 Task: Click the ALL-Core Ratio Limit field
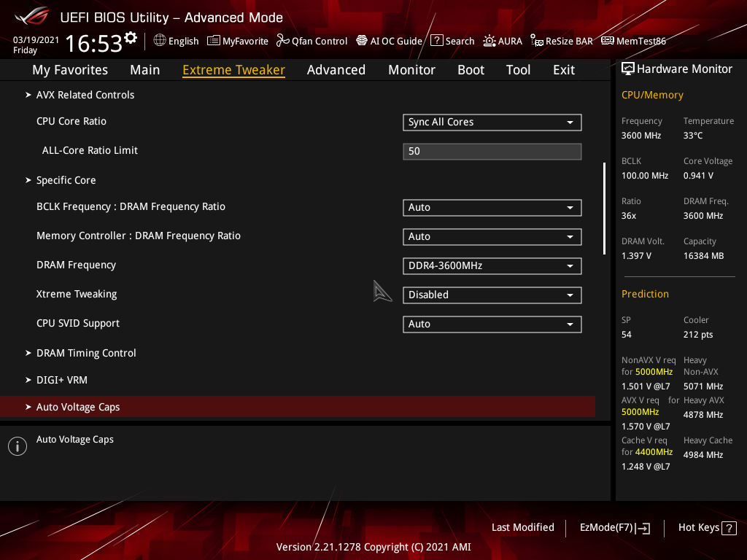click(x=492, y=152)
